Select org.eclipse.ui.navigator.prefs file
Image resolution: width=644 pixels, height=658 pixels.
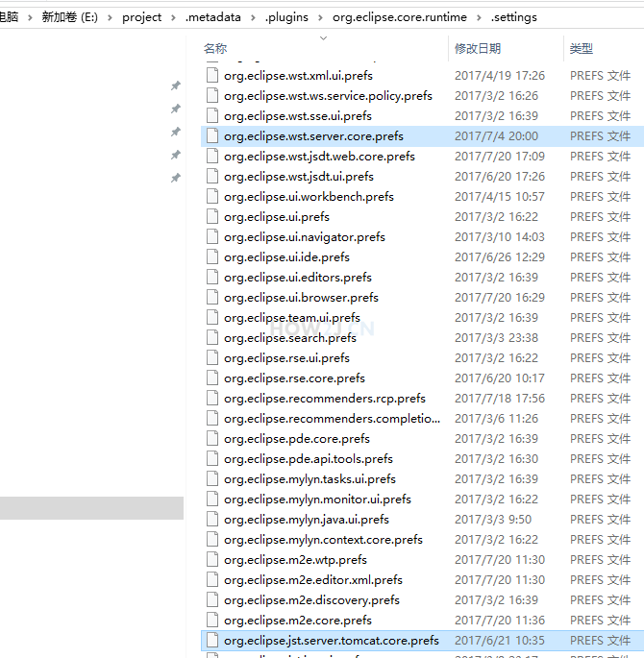click(305, 237)
